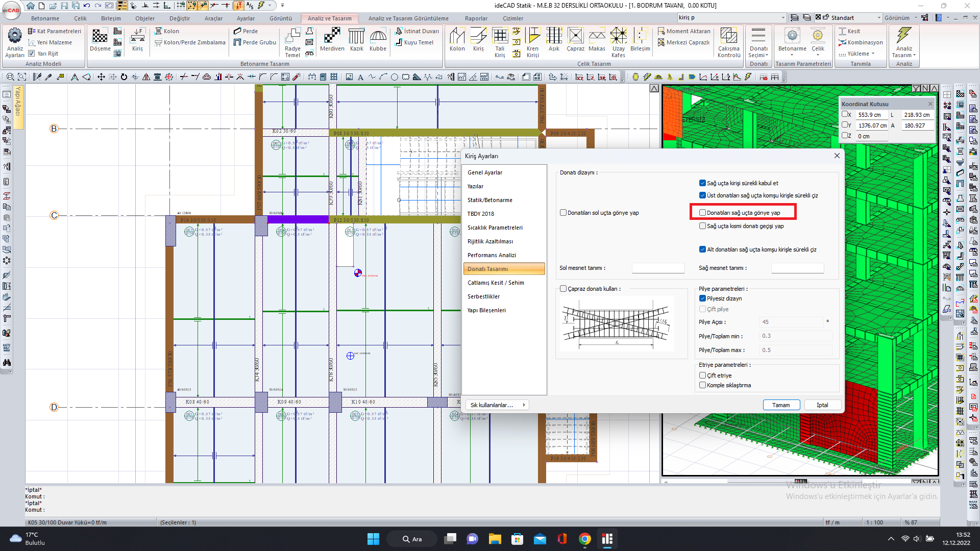Select the steel Kolon tool in Çelik Tasarım
This screenshot has height=551, width=980.
pyautogui.click(x=457, y=40)
